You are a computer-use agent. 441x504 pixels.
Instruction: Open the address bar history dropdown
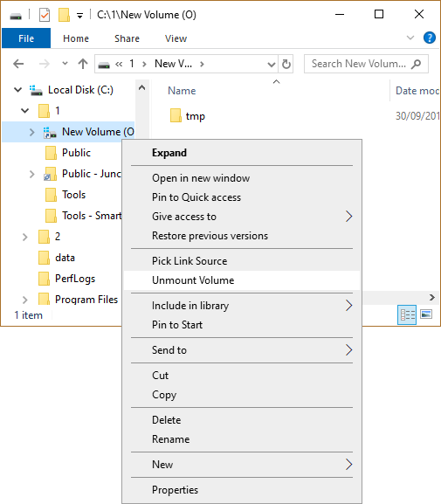(272, 65)
